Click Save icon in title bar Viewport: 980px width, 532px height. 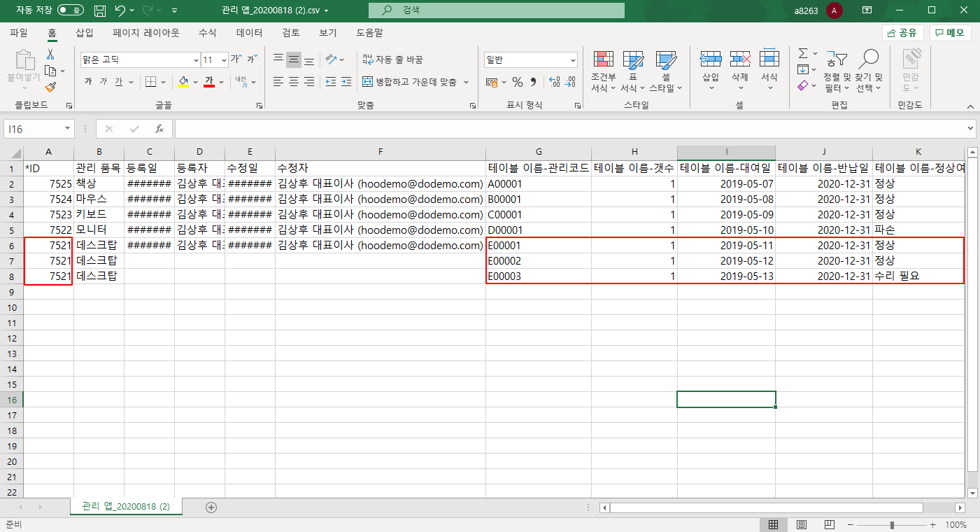100,10
